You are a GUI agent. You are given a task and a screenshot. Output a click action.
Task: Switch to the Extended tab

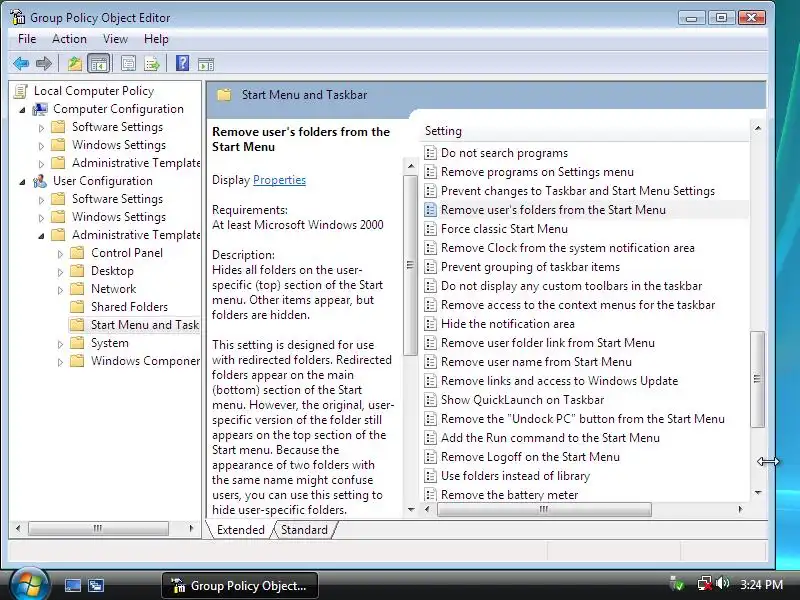tap(240, 530)
